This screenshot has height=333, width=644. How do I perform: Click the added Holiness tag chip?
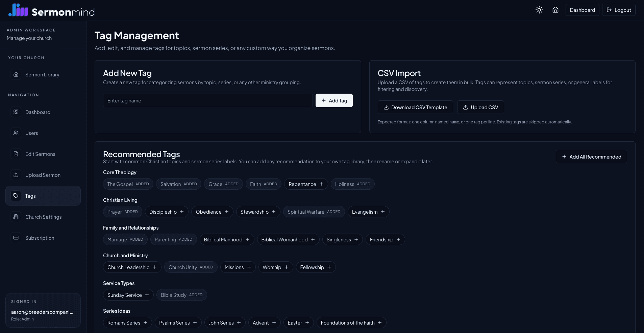click(x=353, y=184)
